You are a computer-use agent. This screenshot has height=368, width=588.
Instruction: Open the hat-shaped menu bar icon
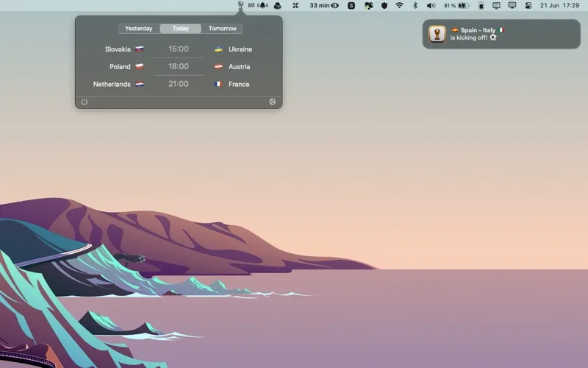click(x=278, y=5)
